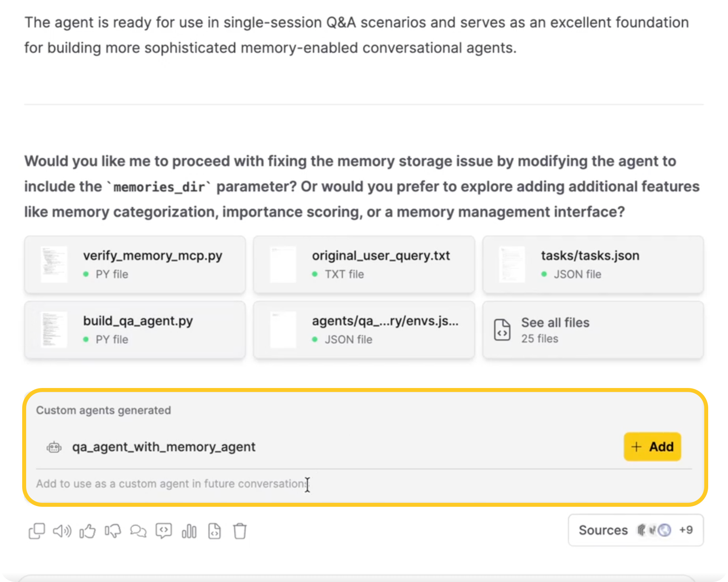The height and width of the screenshot is (582, 728).
Task: Delete the response with trash icon
Action: click(x=240, y=531)
